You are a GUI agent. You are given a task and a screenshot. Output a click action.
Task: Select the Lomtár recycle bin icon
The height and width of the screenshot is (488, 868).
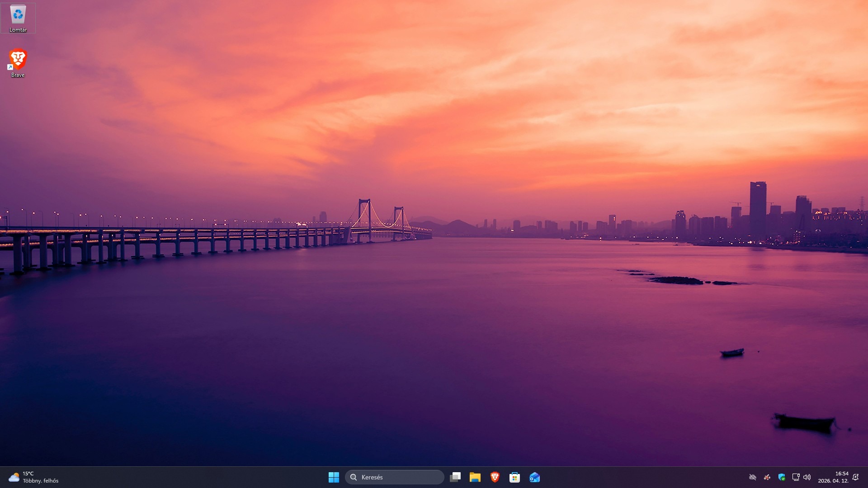tap(18, 17)
